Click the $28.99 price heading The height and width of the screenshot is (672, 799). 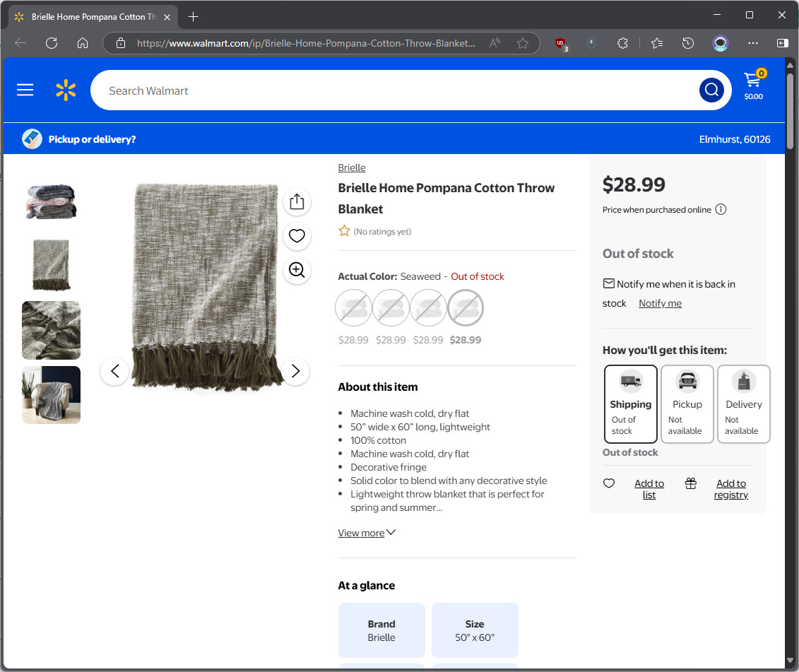pos(634,184)
